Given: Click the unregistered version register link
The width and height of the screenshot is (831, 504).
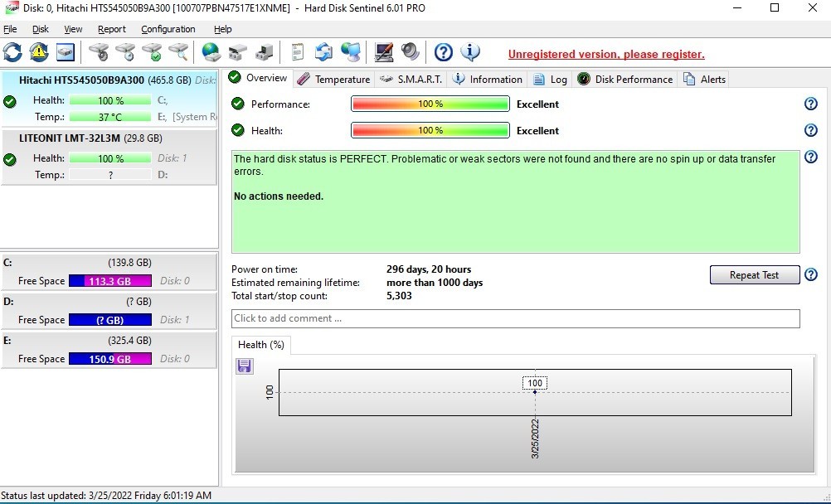Looking at the screenshot, I should pyautogui.click(x=606, y=55).
